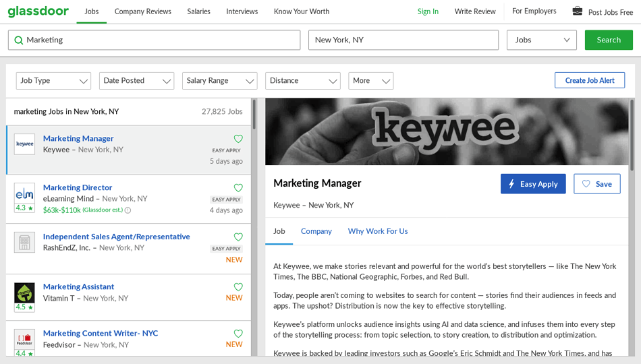Click the Post Jobs Free link
Viewport: 641px width, 364px height.
click(x=611, y=12)
